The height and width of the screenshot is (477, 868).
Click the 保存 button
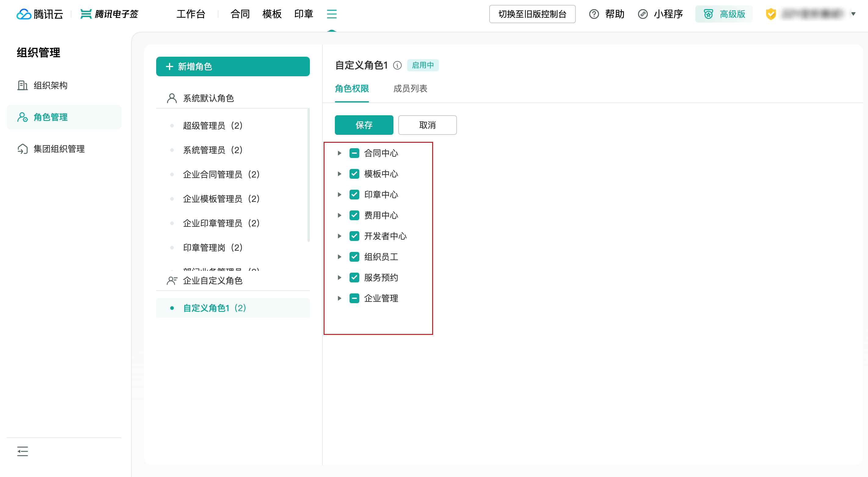pos(364,125)
